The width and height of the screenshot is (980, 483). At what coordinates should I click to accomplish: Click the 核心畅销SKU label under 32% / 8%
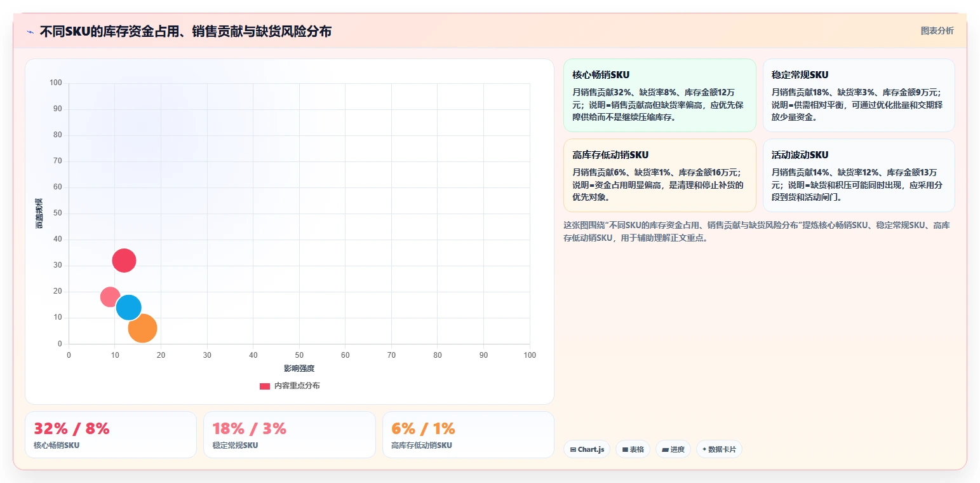pyautogui.click(x=57, y=446)
